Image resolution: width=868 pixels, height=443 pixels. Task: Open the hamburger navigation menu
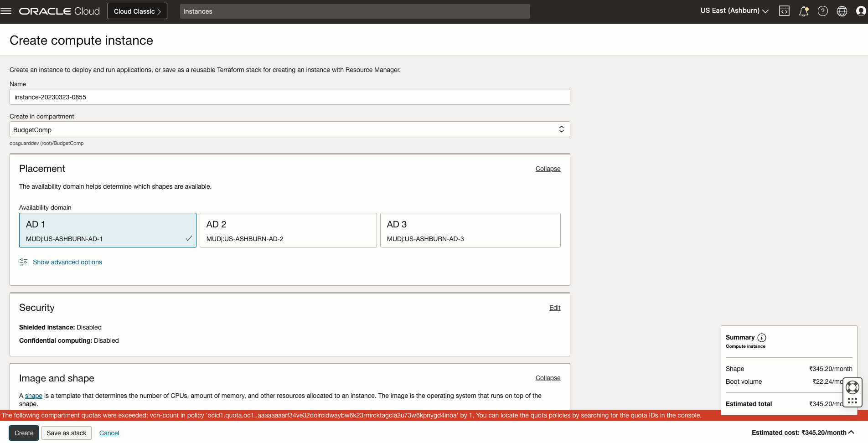tap(6, 11)
